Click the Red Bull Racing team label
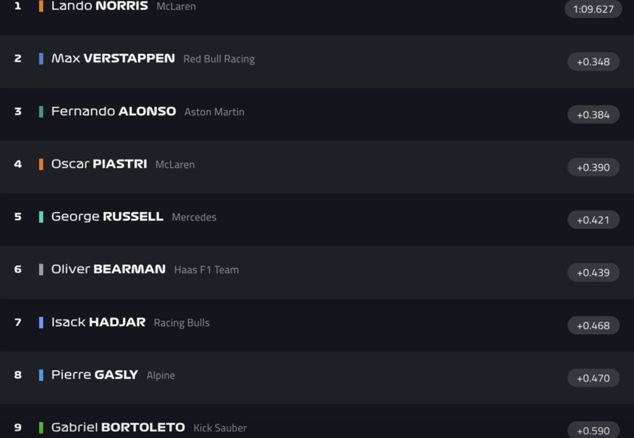Viewport: 634px width, 438px height. (x=219, y=59)
